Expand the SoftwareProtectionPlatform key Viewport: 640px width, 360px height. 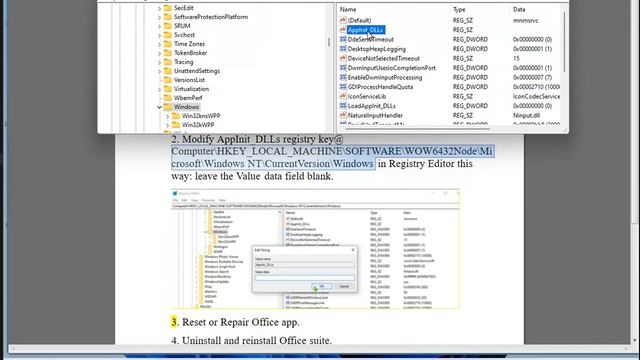click(160, 17)
